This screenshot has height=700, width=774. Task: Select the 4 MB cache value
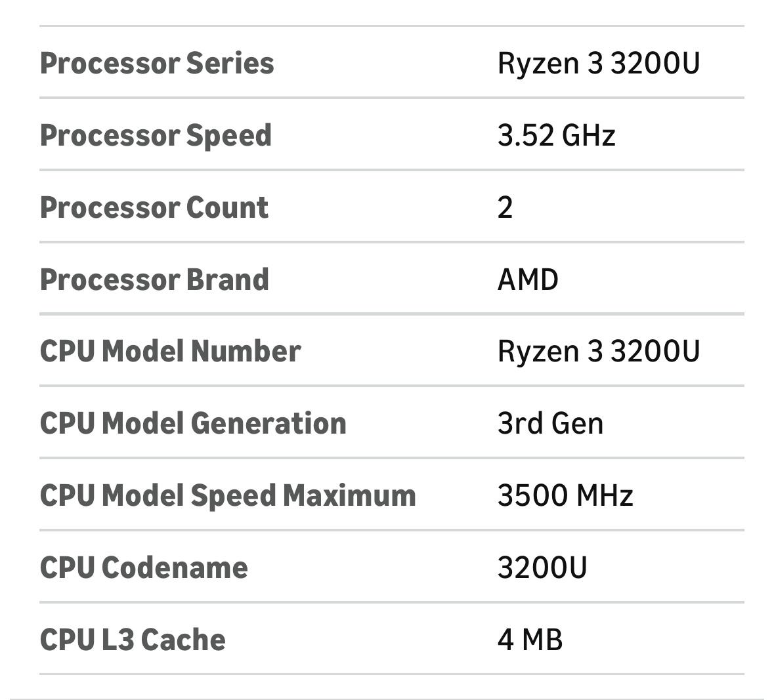pyautogui.click(x=530, y=640)
